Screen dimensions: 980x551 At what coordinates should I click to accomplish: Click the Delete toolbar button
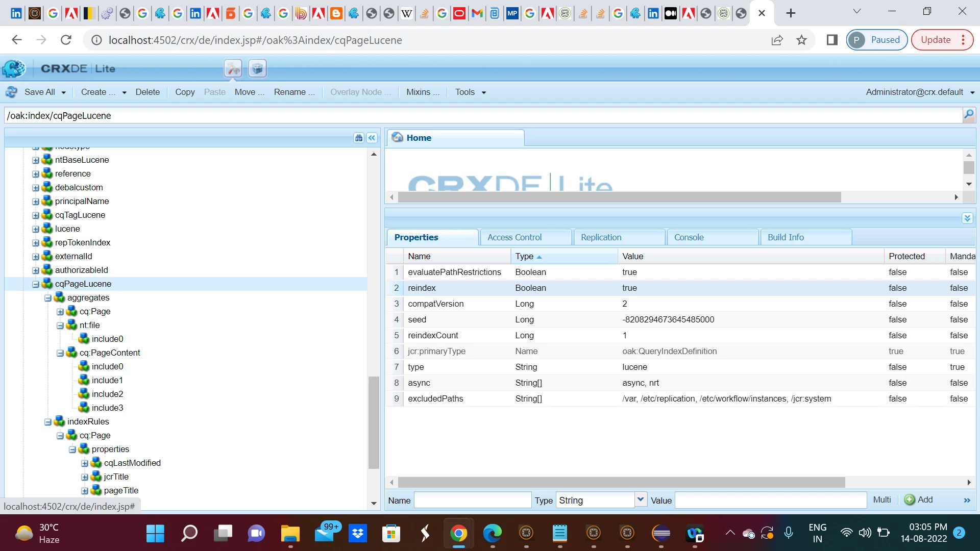[x=148, y=92]
